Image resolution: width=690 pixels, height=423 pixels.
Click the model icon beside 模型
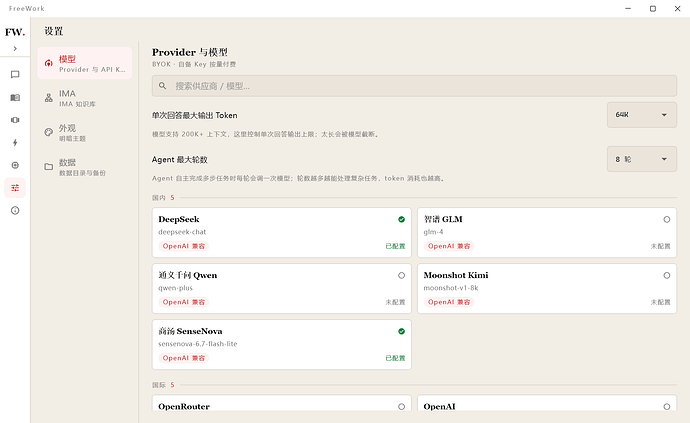[48, 63]
